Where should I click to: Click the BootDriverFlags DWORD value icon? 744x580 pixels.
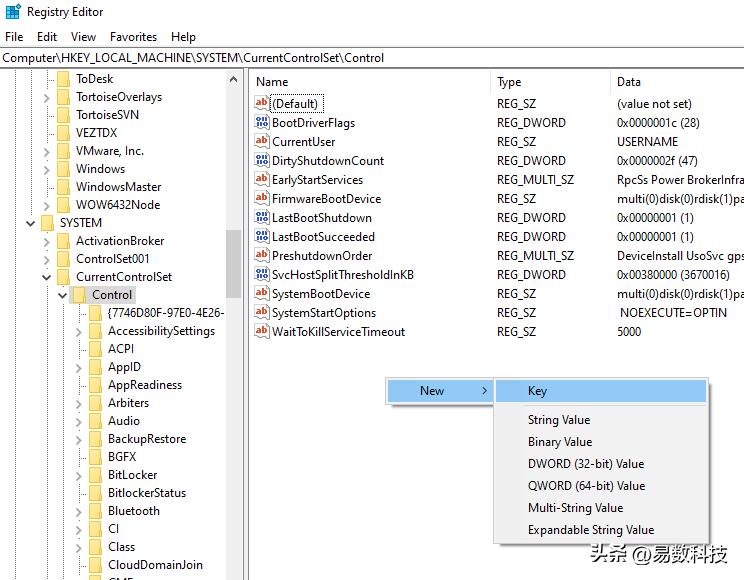coord(262,123)
